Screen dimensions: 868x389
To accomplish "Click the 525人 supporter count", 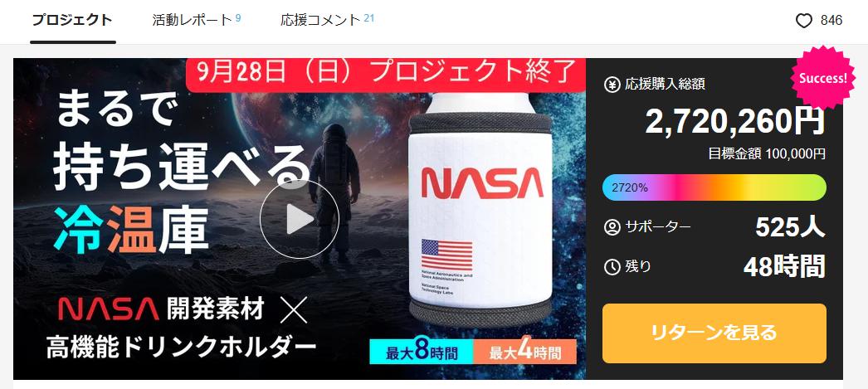I will coord(790,227).
